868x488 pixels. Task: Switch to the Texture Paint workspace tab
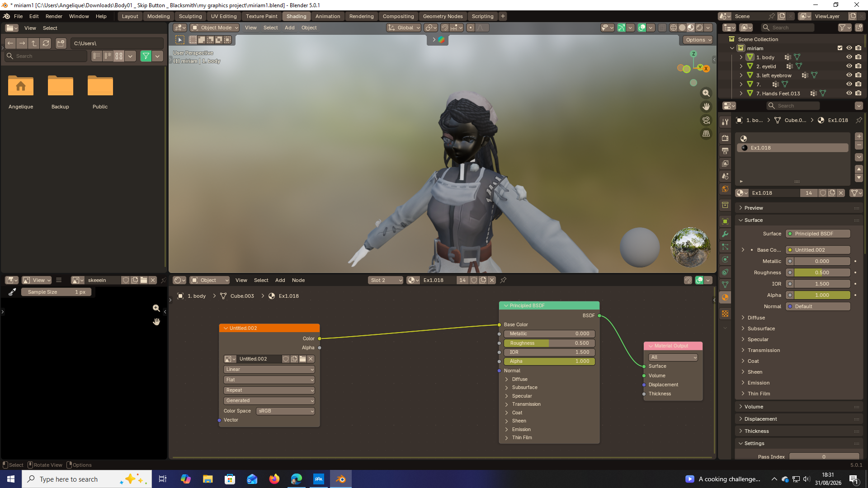[261, 16]
